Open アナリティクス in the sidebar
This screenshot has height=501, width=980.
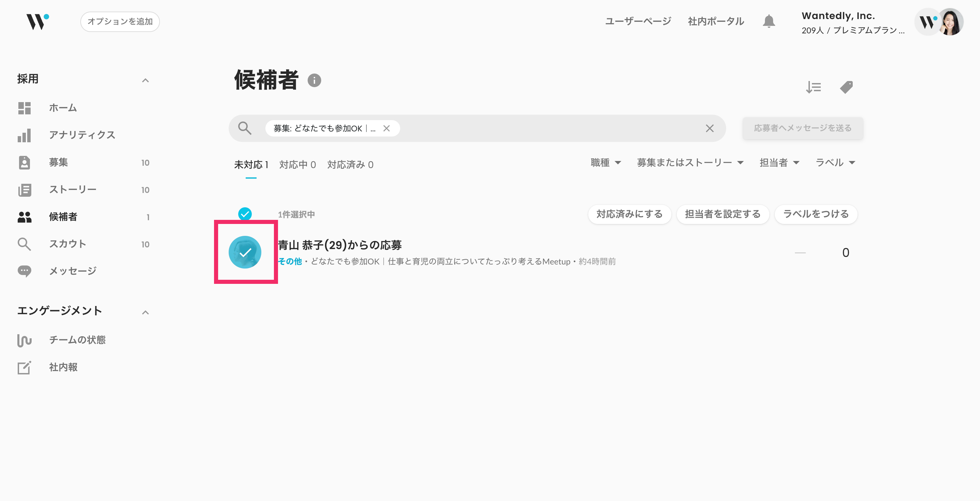click(82, 135)
